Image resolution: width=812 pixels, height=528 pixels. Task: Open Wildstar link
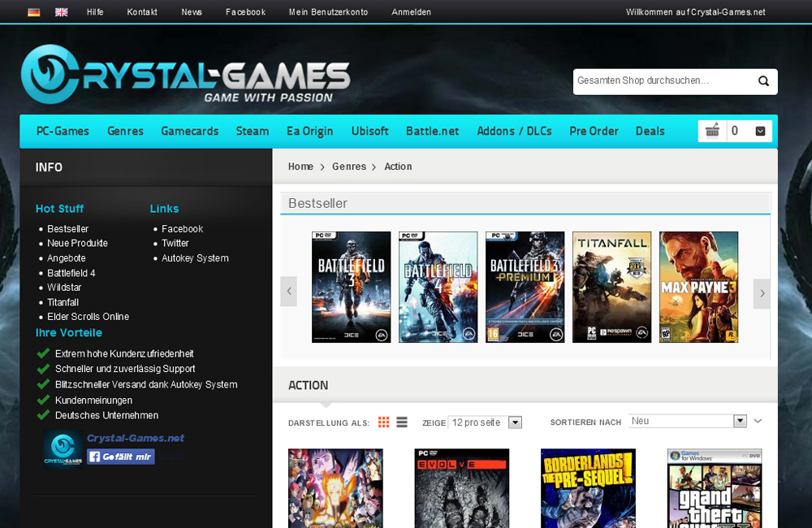coord(64,287)
